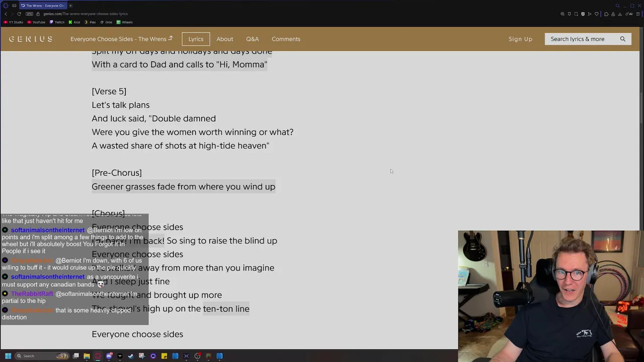
Task: Toggle the VPN badge in address bar
Action: pyautogui.click(x=29, y=14)
